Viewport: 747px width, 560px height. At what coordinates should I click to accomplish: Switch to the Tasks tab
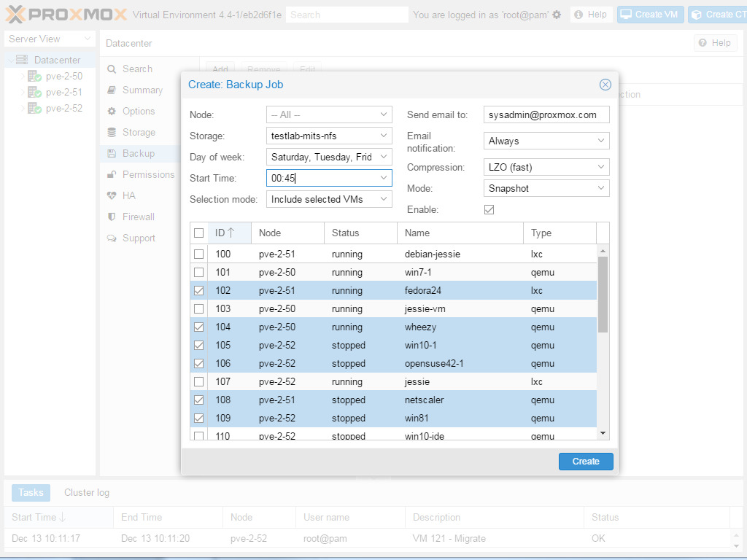coord(31,492)
